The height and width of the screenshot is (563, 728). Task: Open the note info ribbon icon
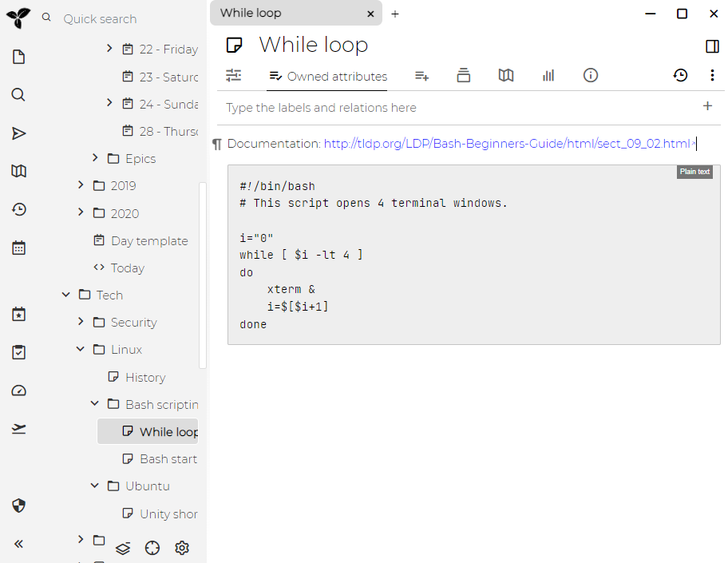pyautogui.click(x=591, y=75)
